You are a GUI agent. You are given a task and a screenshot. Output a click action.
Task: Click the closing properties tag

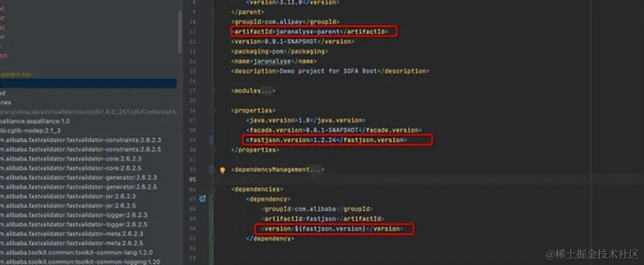255,150
